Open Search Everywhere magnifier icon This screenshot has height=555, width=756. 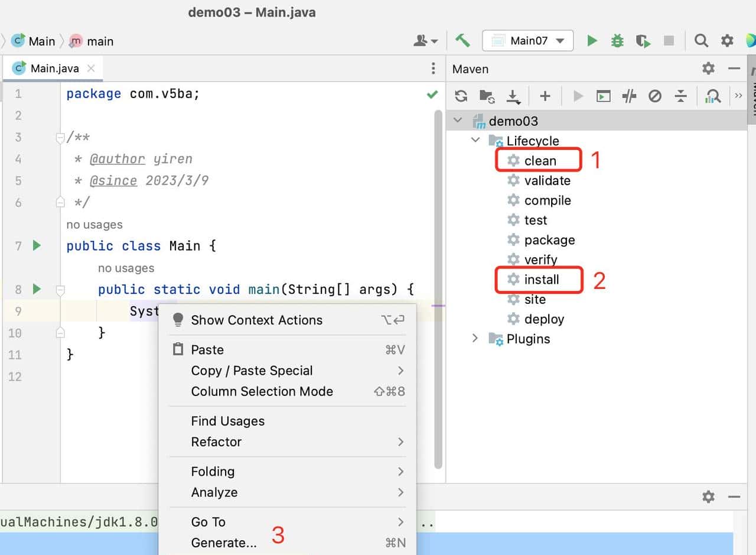pyautogui.click(x=701, y=41)
